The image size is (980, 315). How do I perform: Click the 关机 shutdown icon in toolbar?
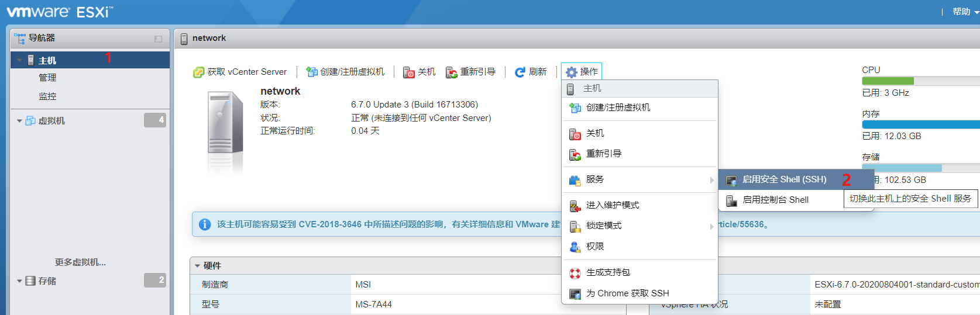coord(409,72)
